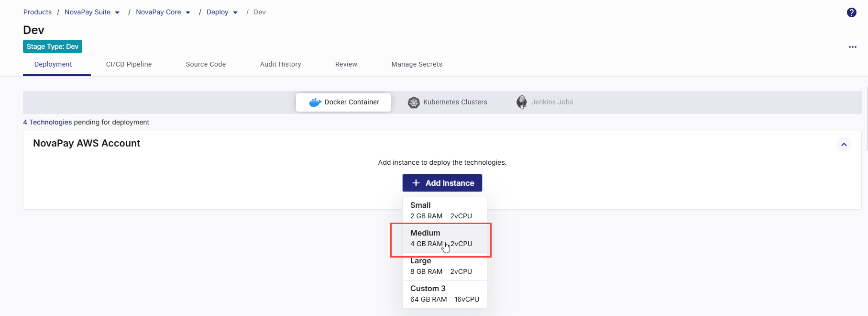
Task: Click the Dev page title
Action: 33,30
